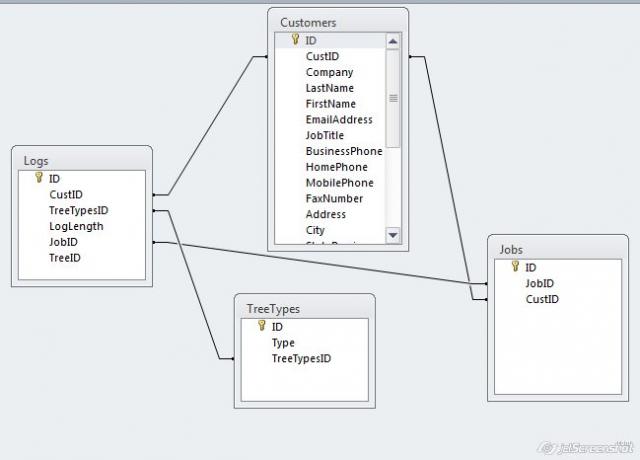Image resolution: width=640 pixels, height=460 pixels.
Task: Select the CustID field in Jobs table
Action: point(558,299)
